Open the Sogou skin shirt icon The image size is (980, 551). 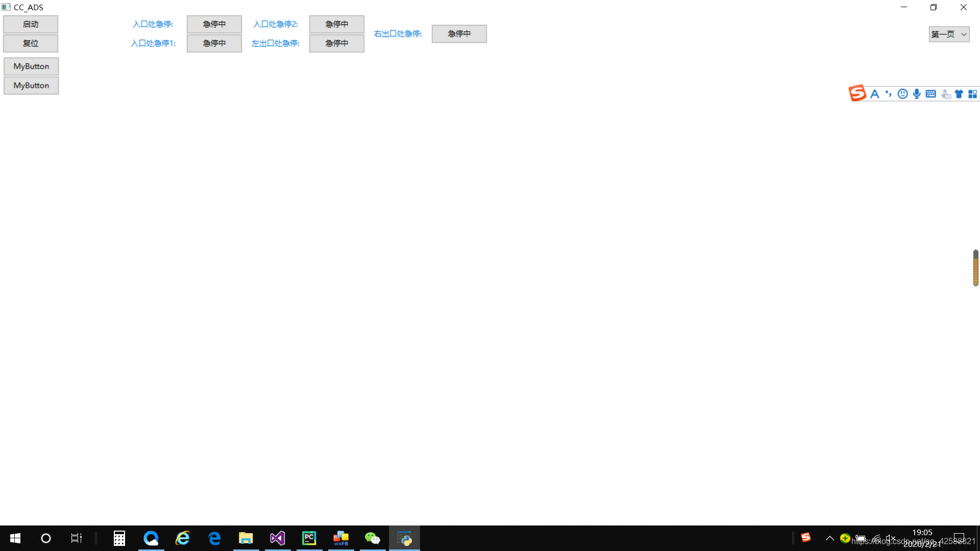(959, 94)
